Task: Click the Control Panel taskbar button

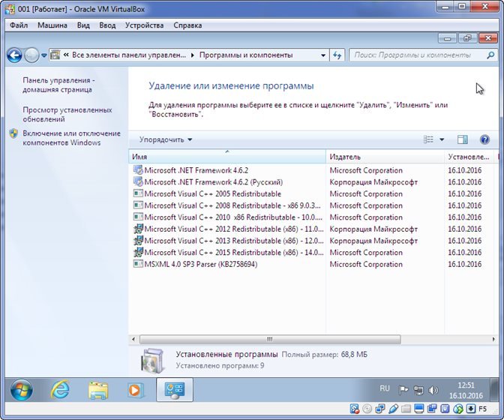Action: [x=175, y=390]
